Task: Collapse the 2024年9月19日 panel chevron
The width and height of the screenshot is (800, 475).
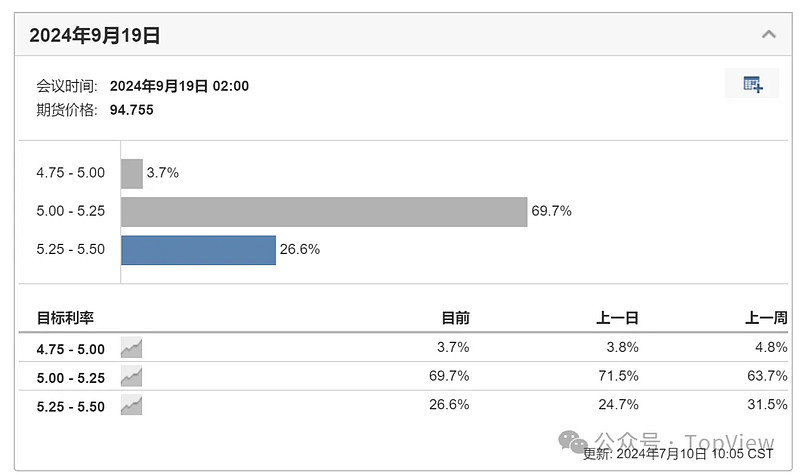Action: click(769, 34)
